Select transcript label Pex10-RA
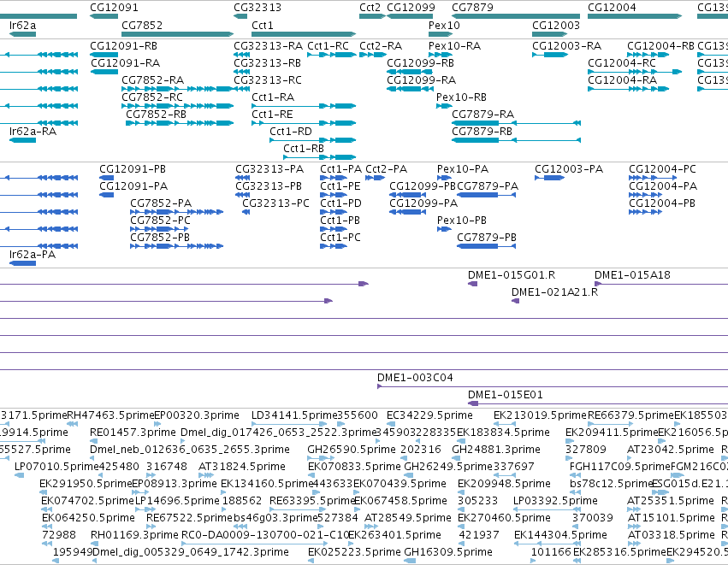 [454, 46]
